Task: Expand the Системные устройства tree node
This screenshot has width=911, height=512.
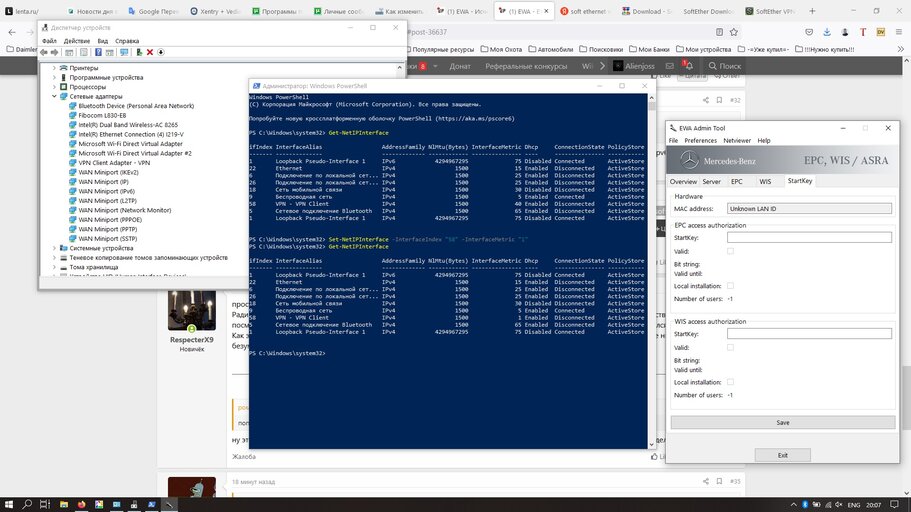Action: [53, 248]
